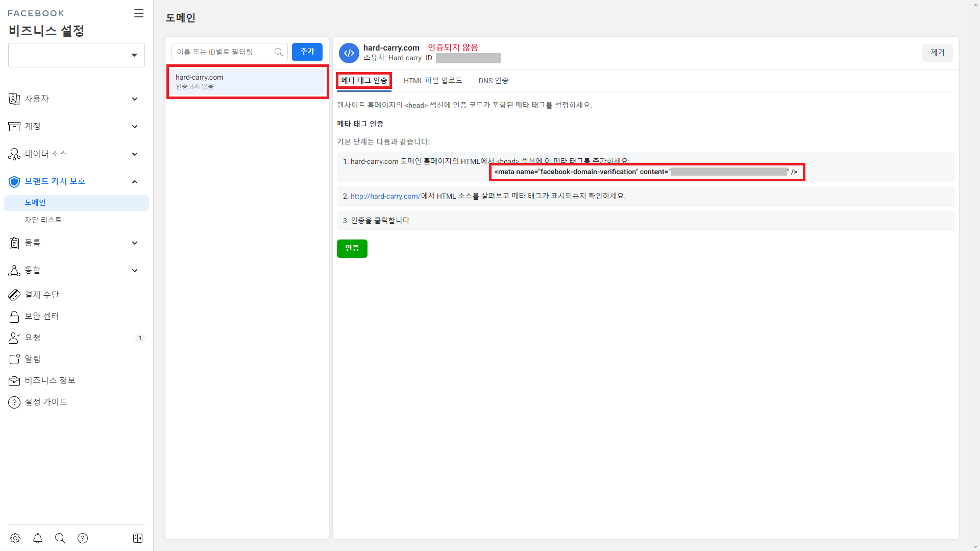Click the hard-carry.com domain title
The height and width of the screenshot is (551, 980).
(391, 48)
